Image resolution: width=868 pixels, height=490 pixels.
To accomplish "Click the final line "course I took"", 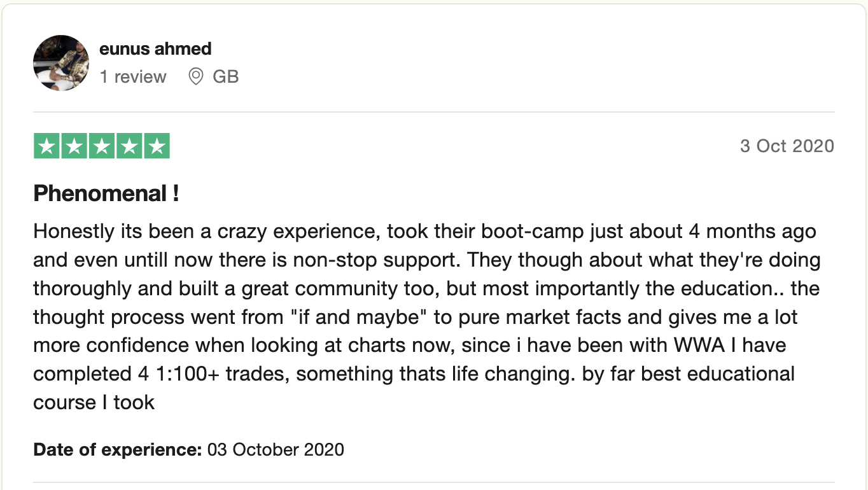I will coord(94,402).
